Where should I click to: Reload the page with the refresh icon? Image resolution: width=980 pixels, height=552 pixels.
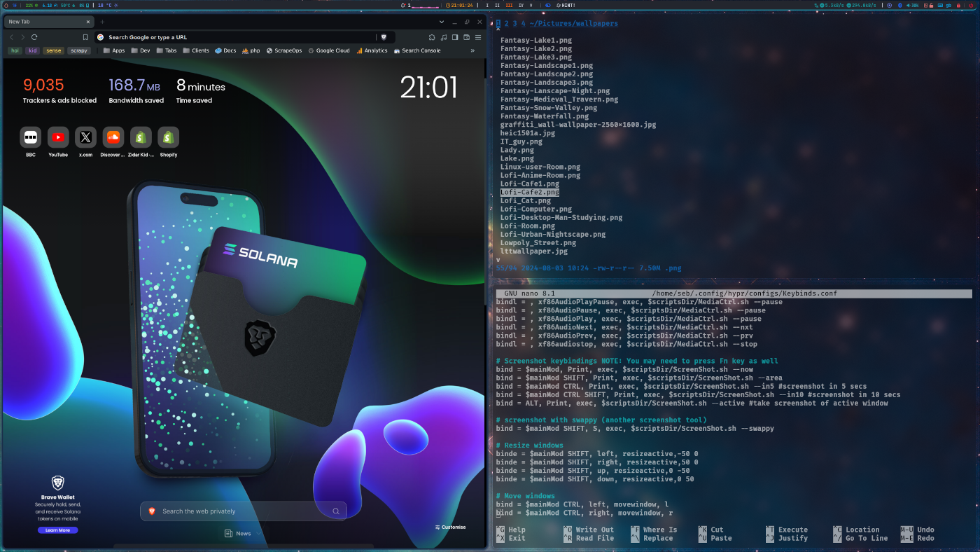[x=34, y=37]
